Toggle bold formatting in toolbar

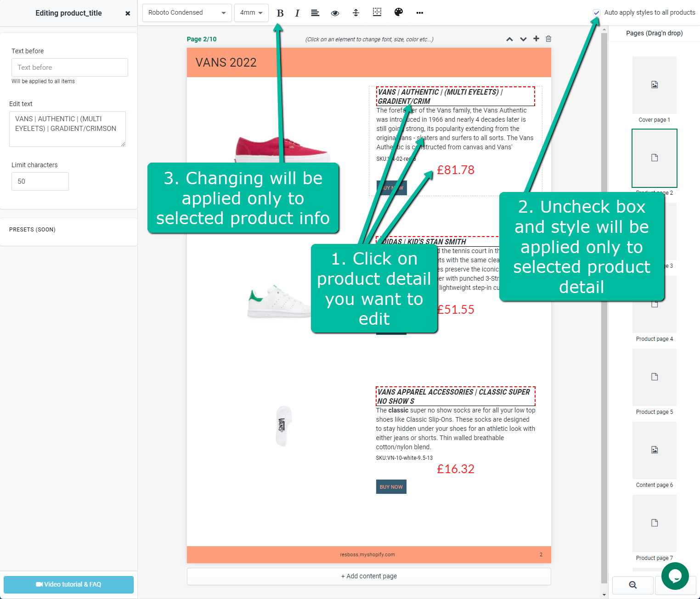[x=280, y=13]
